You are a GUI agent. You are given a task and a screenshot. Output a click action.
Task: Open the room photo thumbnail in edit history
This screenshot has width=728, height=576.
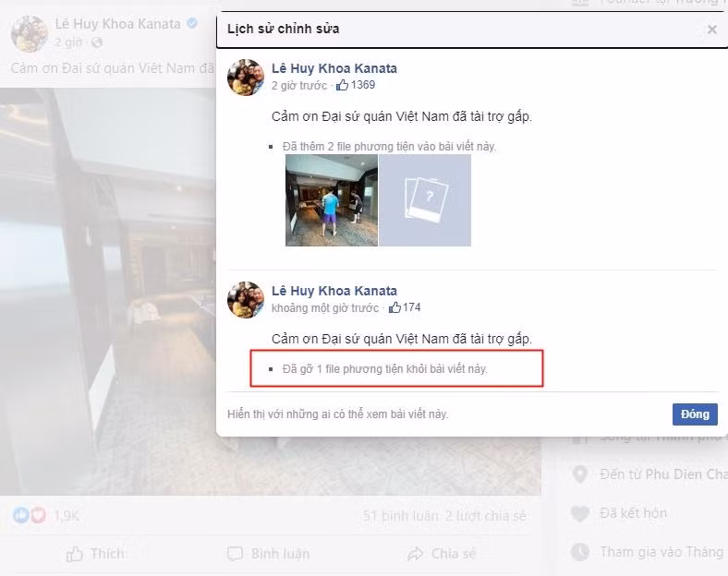coord(332,200)
